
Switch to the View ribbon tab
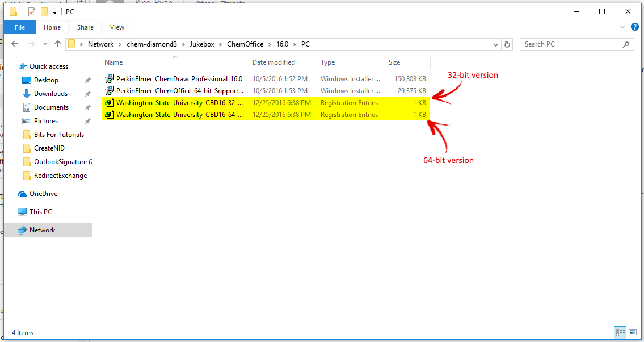[117, 27]
